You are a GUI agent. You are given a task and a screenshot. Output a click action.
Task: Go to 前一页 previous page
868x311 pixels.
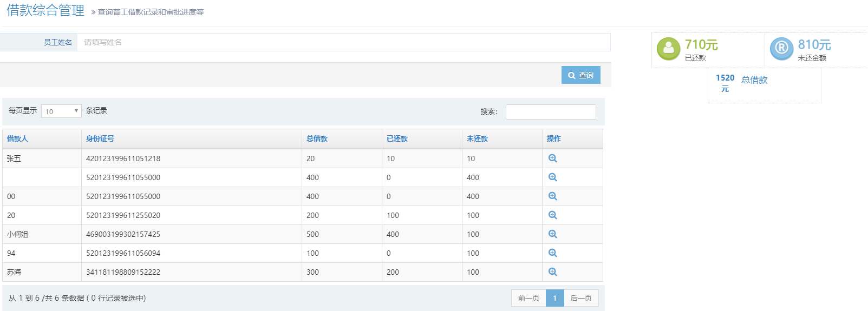pos(528,298)
